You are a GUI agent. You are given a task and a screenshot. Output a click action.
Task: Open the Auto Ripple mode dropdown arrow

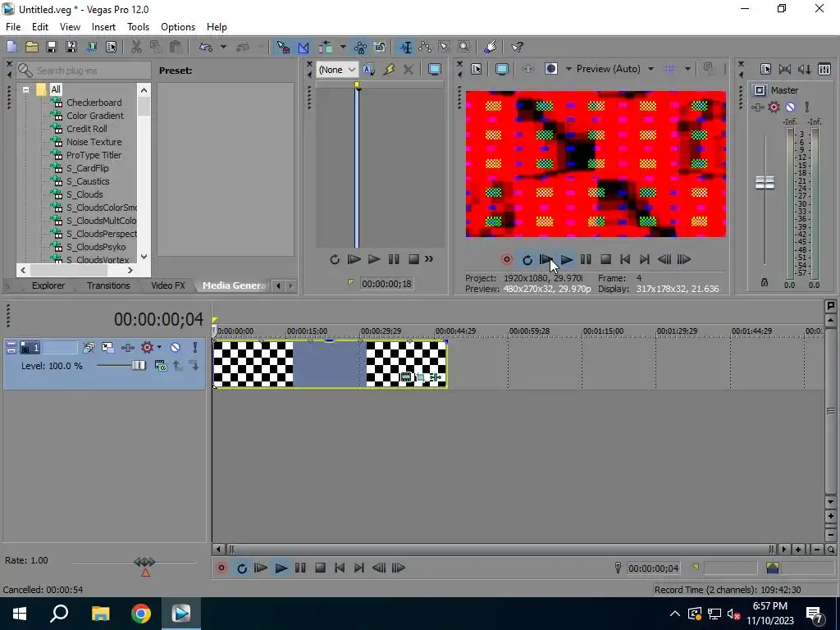[x=343, y=47]
